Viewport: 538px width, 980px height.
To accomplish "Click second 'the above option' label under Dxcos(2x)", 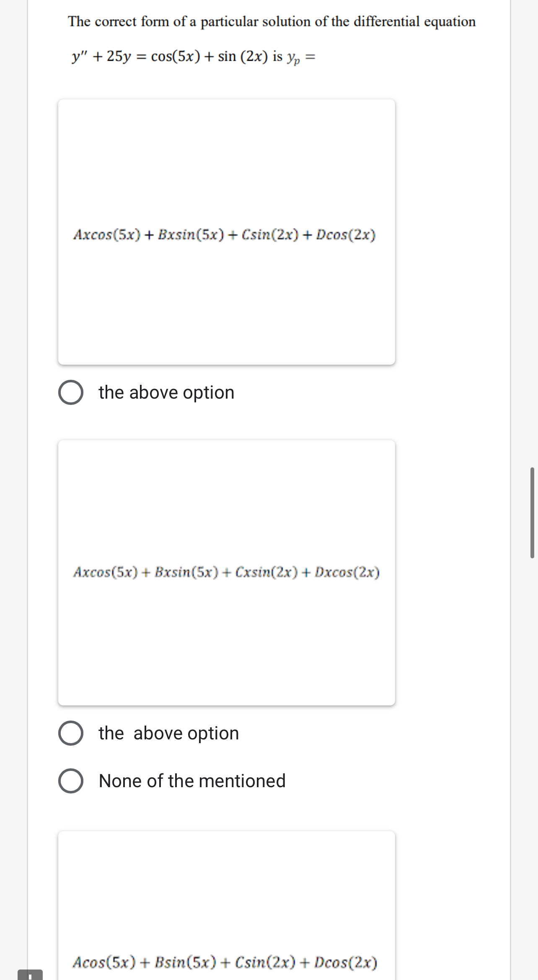I will coord(169,734).
